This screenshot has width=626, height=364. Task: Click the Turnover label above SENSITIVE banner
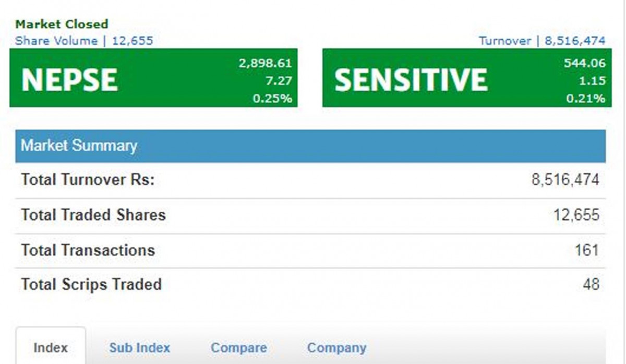coord(504,41)
